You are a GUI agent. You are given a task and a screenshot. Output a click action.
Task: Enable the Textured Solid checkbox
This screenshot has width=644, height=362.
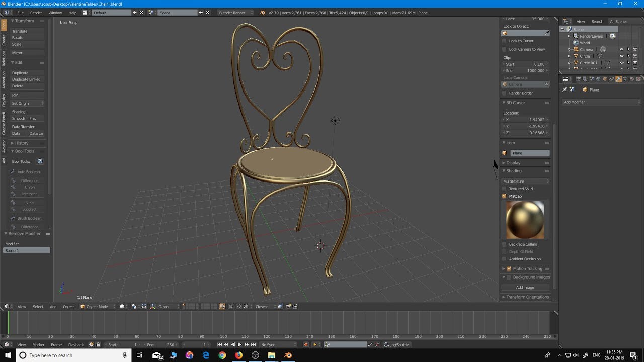(505, 189)
